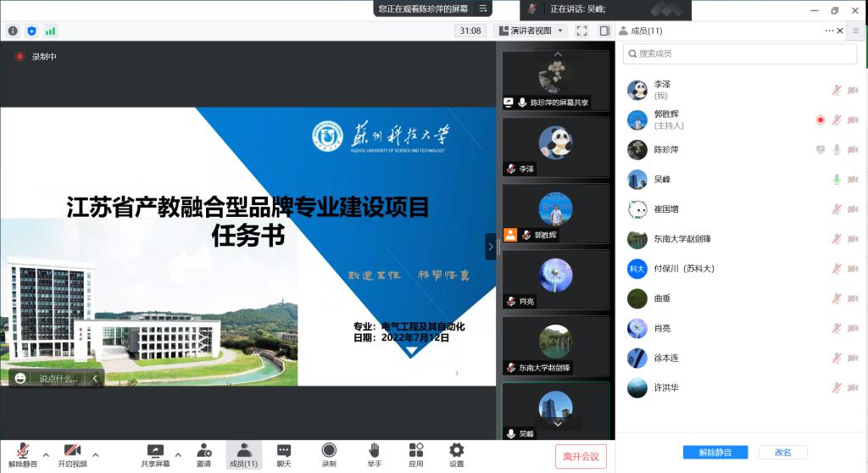Click the network signal strength icon

51,31
